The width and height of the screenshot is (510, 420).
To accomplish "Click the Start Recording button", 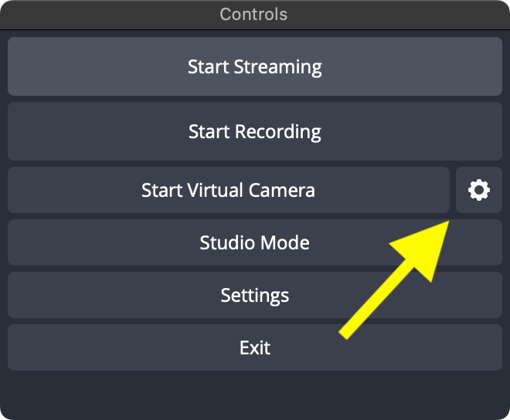I will pyautogui.click(x=255, y=131).
